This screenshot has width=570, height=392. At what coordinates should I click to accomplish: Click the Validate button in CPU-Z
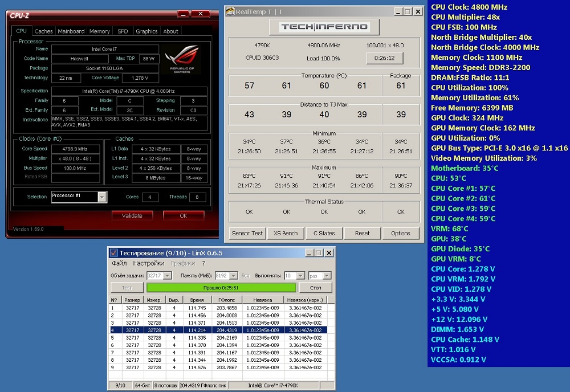tap(132, 215)
